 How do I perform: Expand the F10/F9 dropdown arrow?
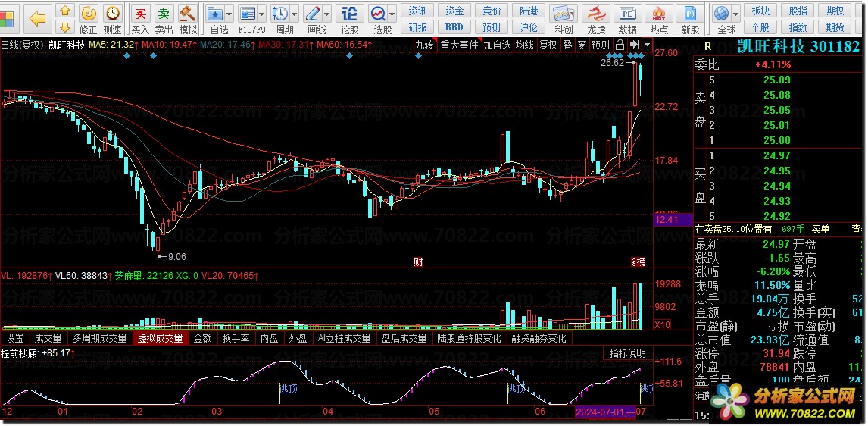[261, 14]
